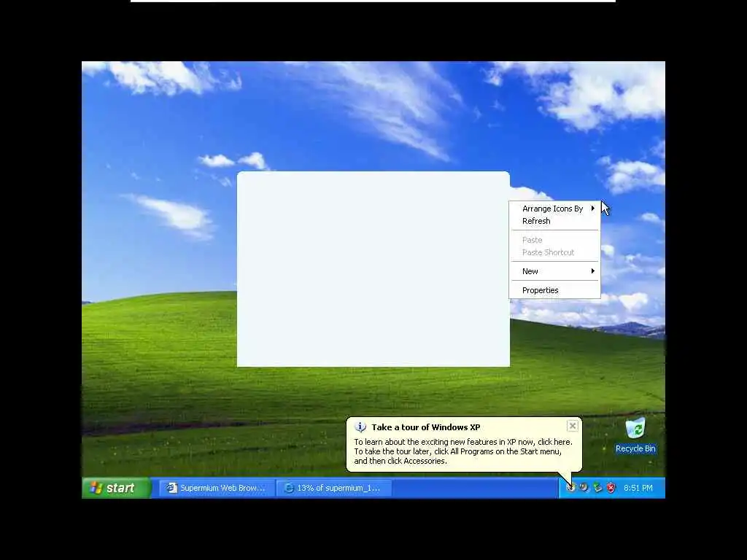Click the 8:51 PM taskbar clock
This screenshot has width=747, height=560.
coord(638,488)
